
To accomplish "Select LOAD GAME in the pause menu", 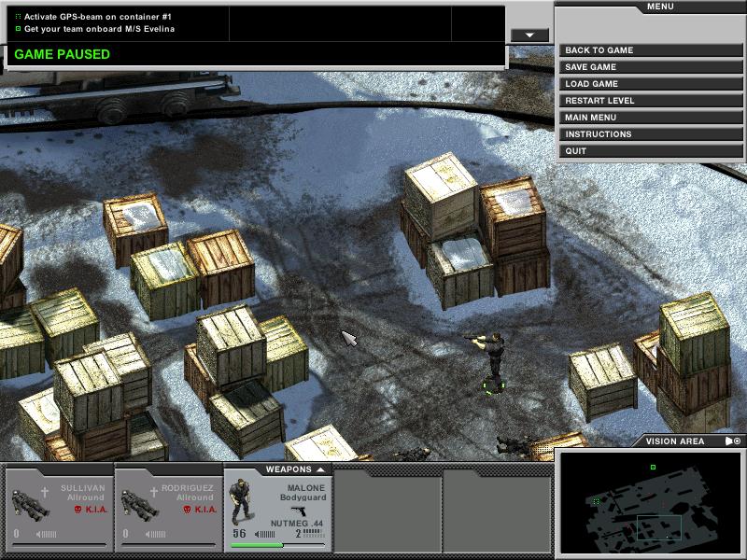I will [x=651, y=84].
